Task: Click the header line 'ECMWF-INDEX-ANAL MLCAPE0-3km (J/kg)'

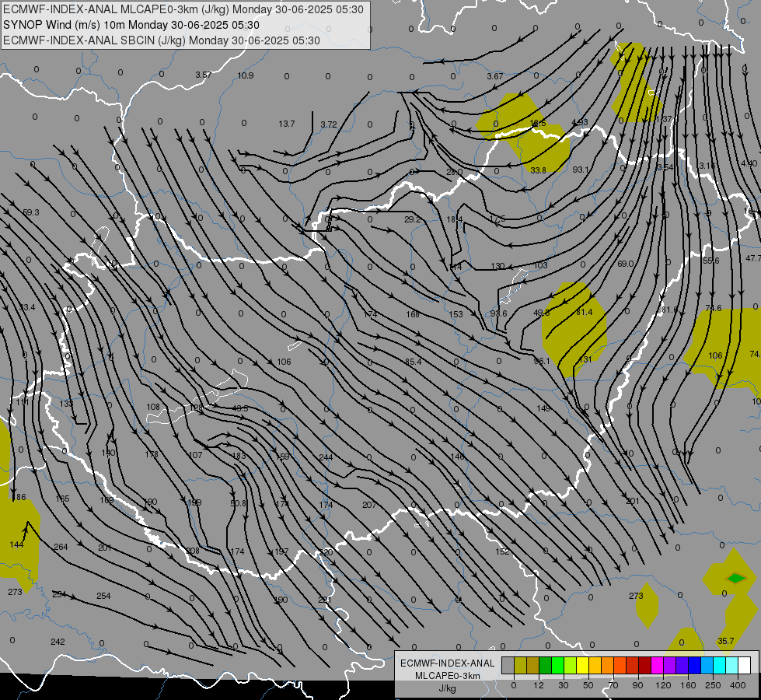Action: point(117,9)
